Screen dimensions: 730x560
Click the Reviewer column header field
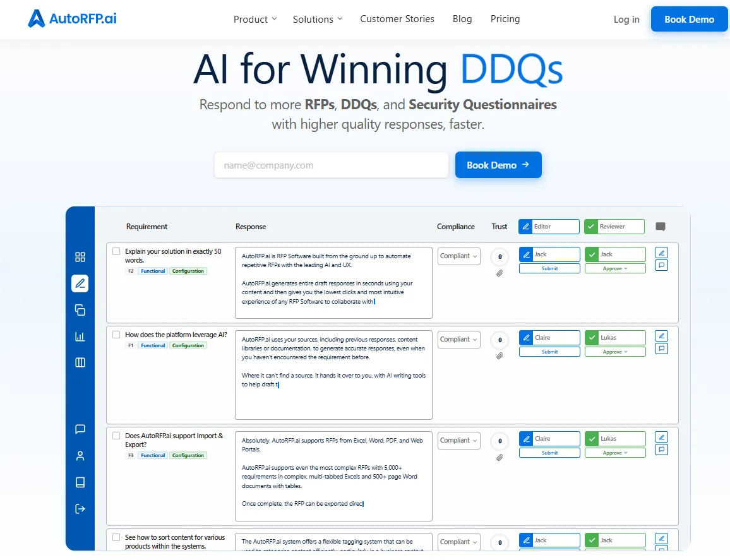click(614, 227)
